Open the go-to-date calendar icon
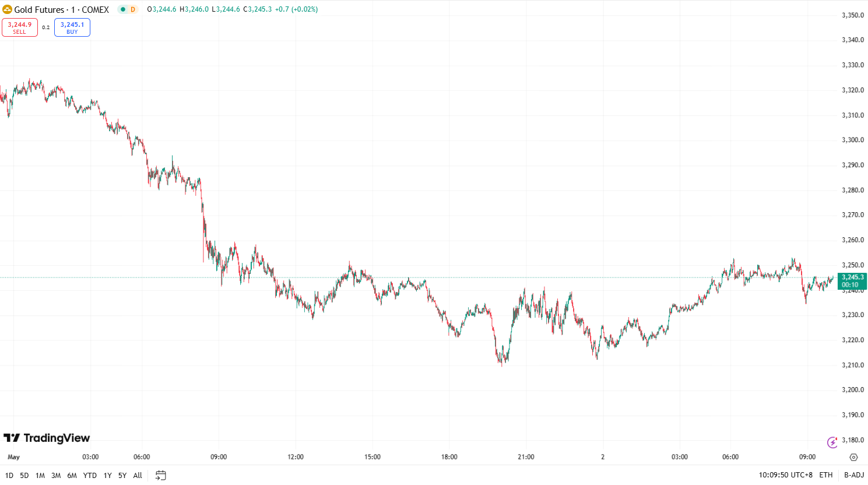The width and height of the screenshot is (868, 485). [161, 475]
